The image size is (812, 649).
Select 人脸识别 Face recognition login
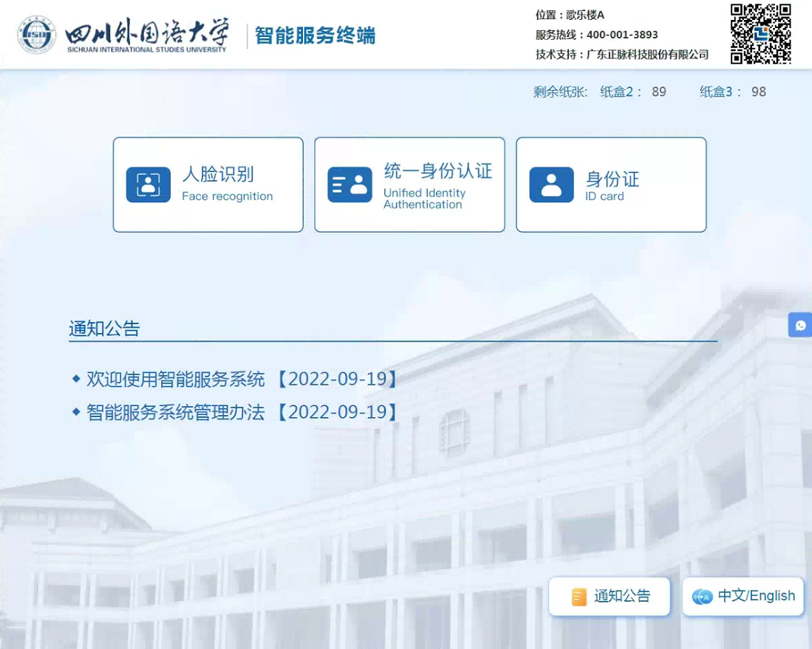(218, 175)
